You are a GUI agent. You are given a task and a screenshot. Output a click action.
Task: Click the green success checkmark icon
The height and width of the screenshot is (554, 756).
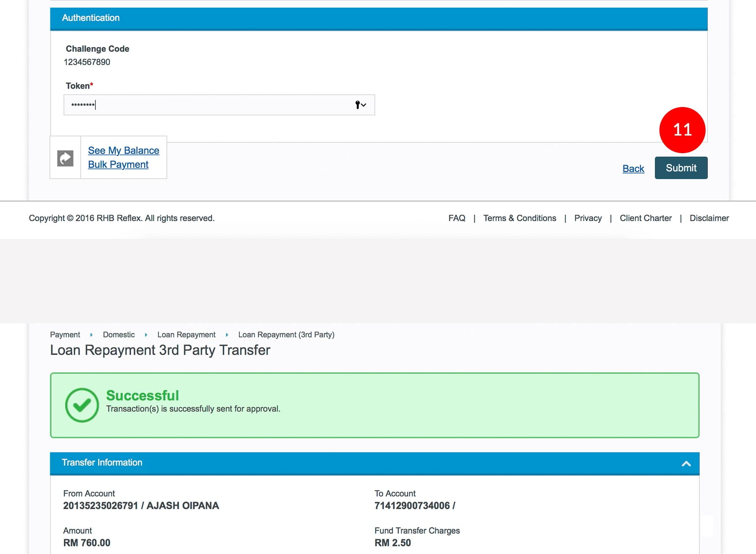tap(82, 405)
